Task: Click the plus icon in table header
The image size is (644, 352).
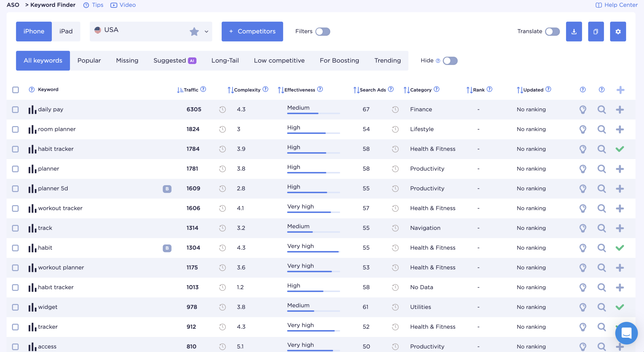Action: click(x=620, y=90)
